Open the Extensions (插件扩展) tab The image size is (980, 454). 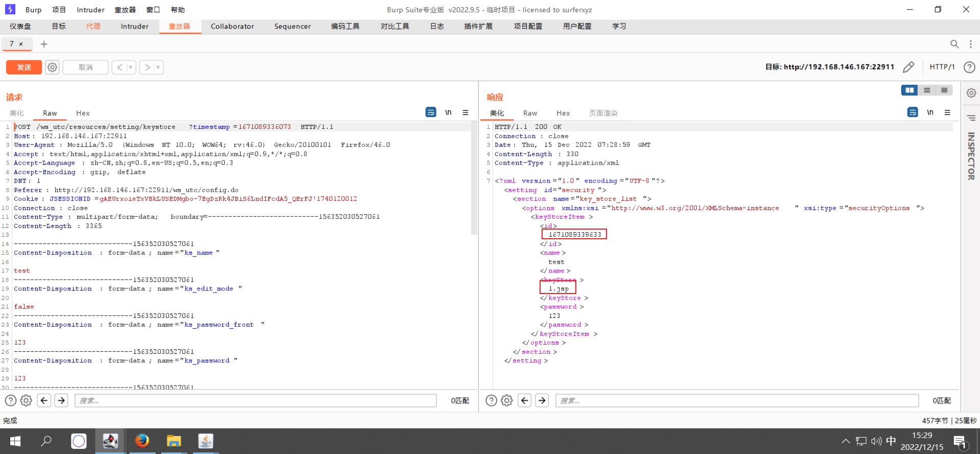tap(478, 26)
